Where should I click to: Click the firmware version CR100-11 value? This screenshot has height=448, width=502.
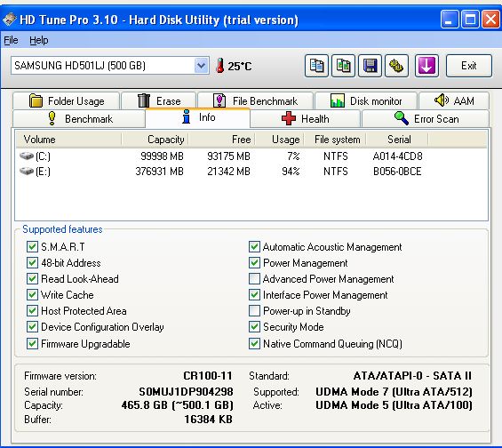208,376
